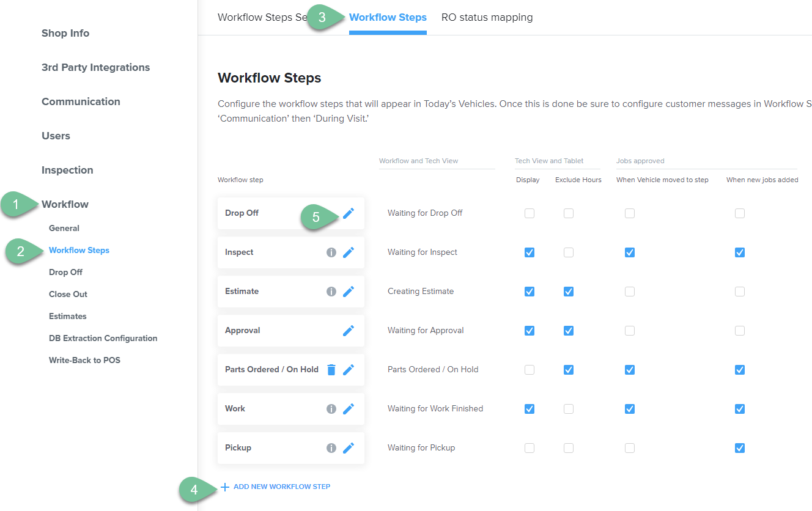Toggle 'When new jobs added' for Pickup

pos(740,448)
